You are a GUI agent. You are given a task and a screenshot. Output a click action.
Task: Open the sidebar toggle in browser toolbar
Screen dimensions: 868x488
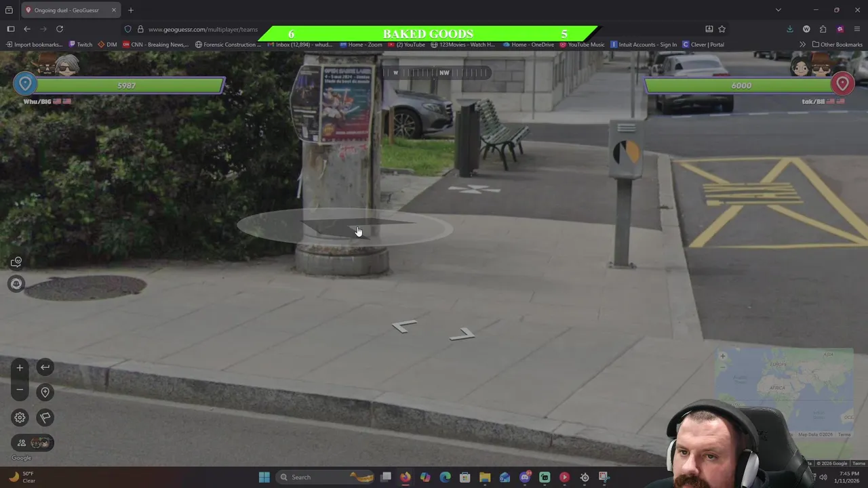10,29
